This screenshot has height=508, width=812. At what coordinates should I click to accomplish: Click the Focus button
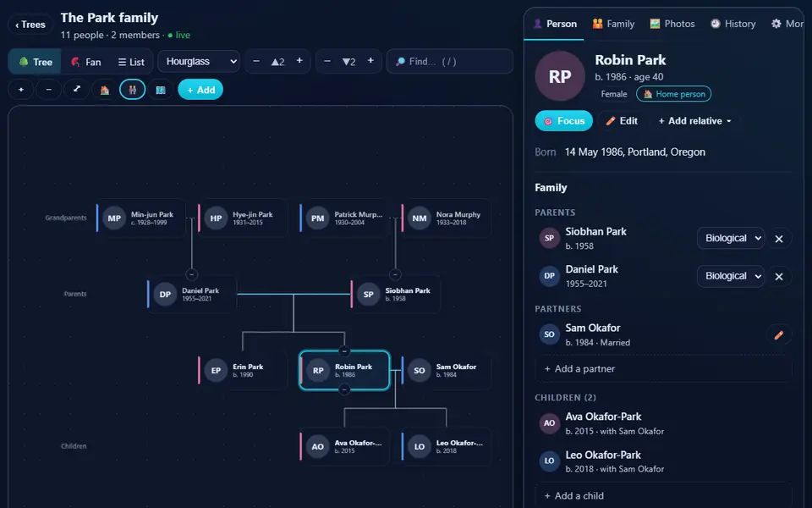coord(564,121)
